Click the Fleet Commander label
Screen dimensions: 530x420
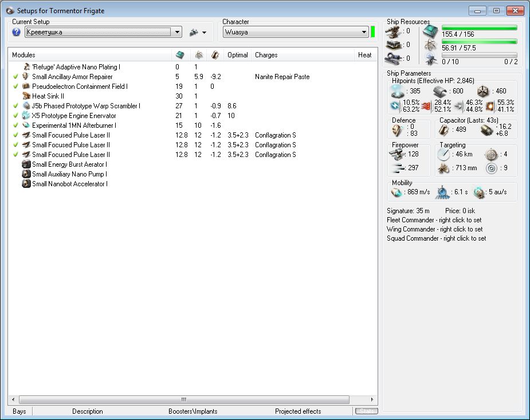434,220
